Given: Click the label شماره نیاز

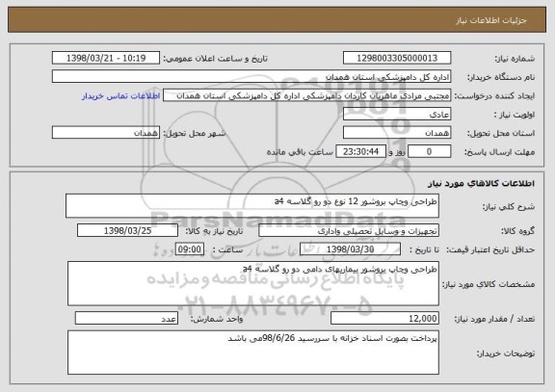Looking at the screenshot, I should pyautogui.click(x=515, y=59).
